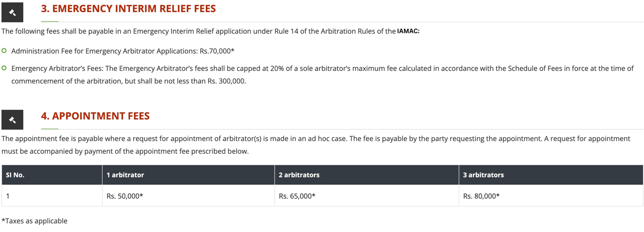Screen dimensions: 644x232
Task: Click the Rs. 80,000* table cell
Action: (551, 196)
